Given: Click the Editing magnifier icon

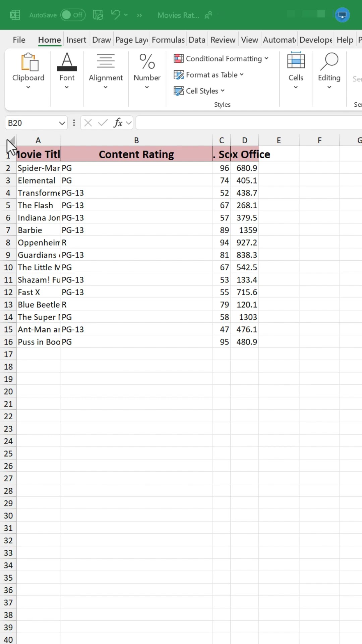Looking at the screenshot, I should coord(329,61).
